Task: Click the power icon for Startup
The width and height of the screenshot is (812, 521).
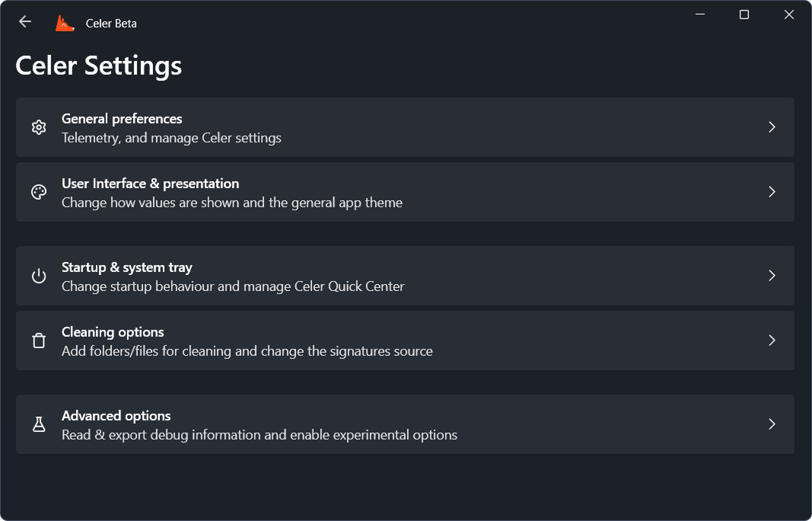Action: [39, 276]
